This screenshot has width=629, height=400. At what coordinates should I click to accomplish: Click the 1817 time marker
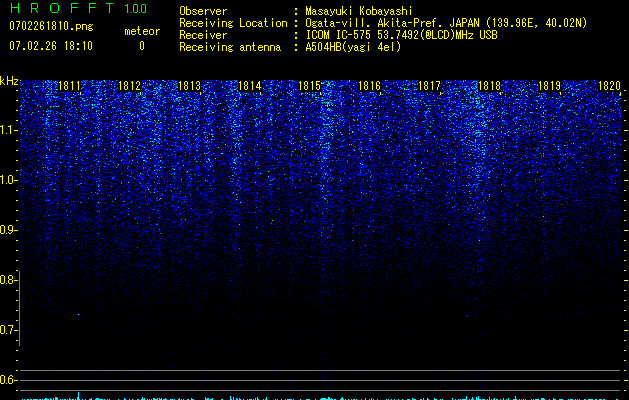(429, 86)
